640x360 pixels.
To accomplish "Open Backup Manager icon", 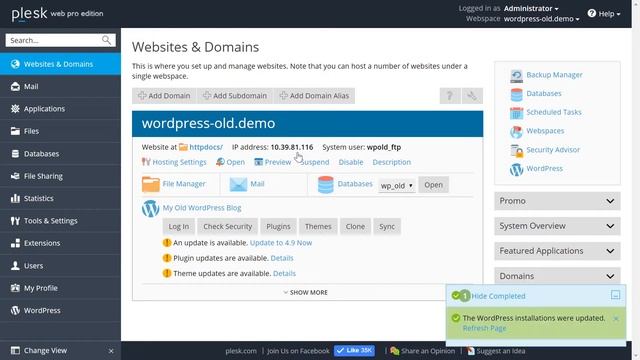I will 516,76.
